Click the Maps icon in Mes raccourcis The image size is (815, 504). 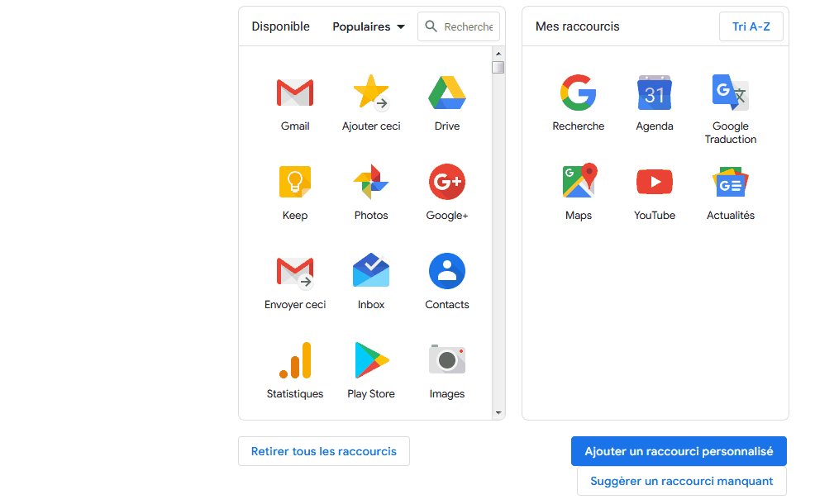pos(579,181)
